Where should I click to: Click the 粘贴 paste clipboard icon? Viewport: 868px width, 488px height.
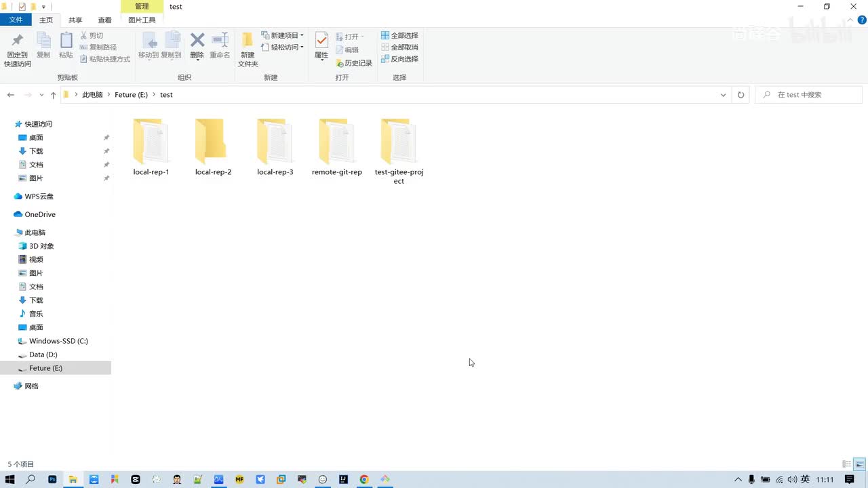pos(66,41)
